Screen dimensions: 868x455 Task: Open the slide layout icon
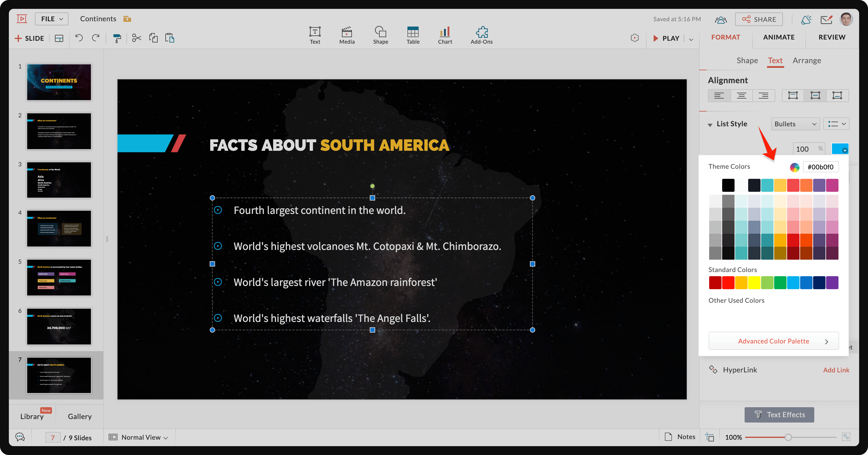click(59, 38)
